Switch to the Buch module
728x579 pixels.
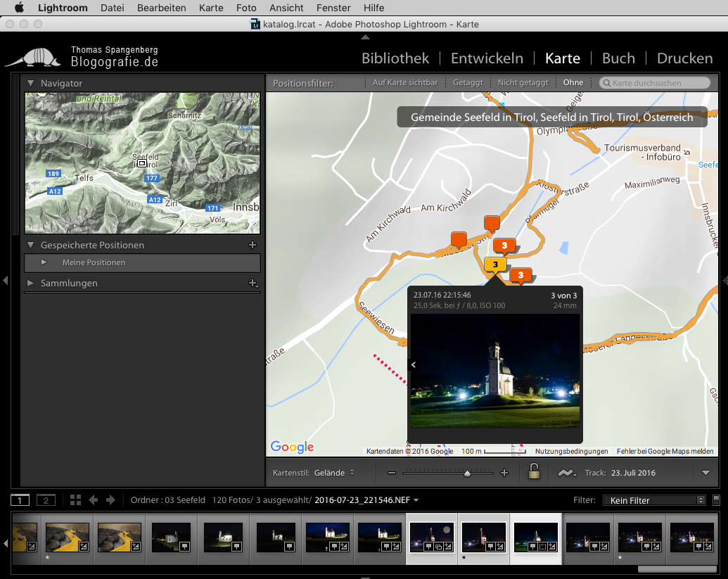pyautogui.click(x=618, y=58)
